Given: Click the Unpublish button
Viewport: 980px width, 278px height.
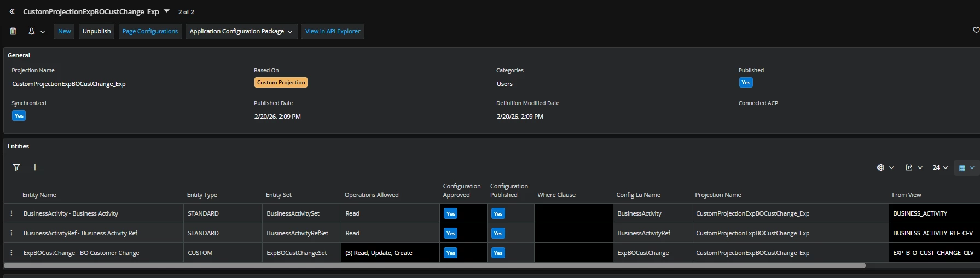Looking at the screenshot, I should tap(96, 31).
